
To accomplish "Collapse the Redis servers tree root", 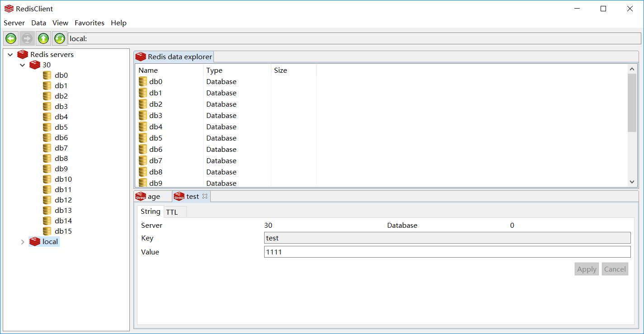I will pos(10,55).
